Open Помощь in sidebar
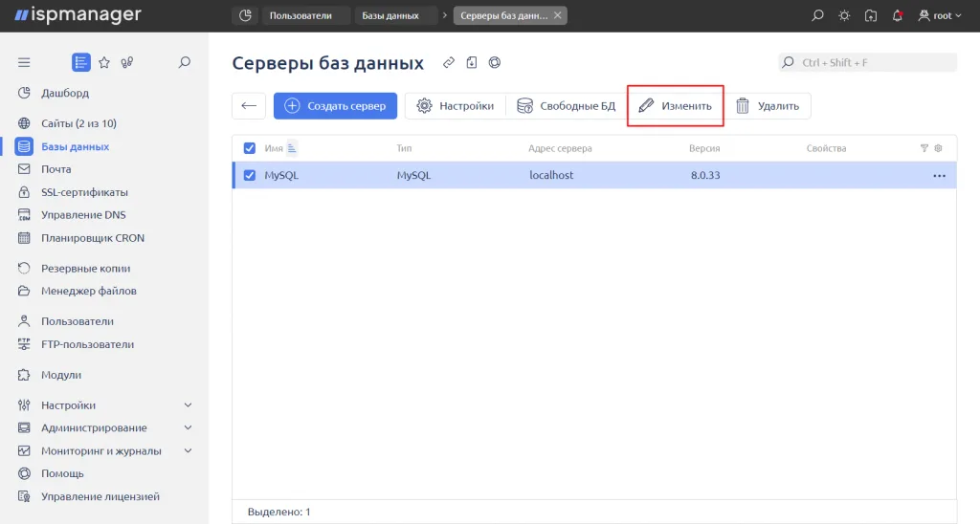Viewport: 980px width, 524px height. click(62, 473)
